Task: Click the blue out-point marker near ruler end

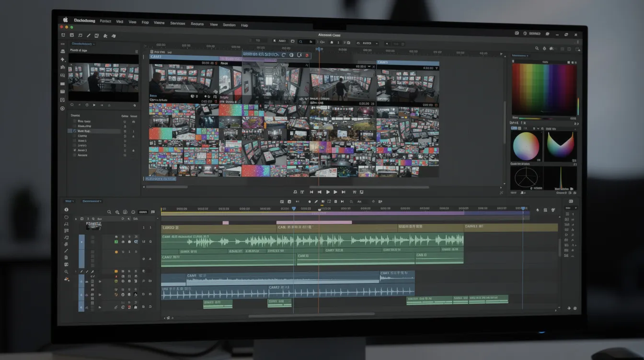Action: (x=523, y=209)
